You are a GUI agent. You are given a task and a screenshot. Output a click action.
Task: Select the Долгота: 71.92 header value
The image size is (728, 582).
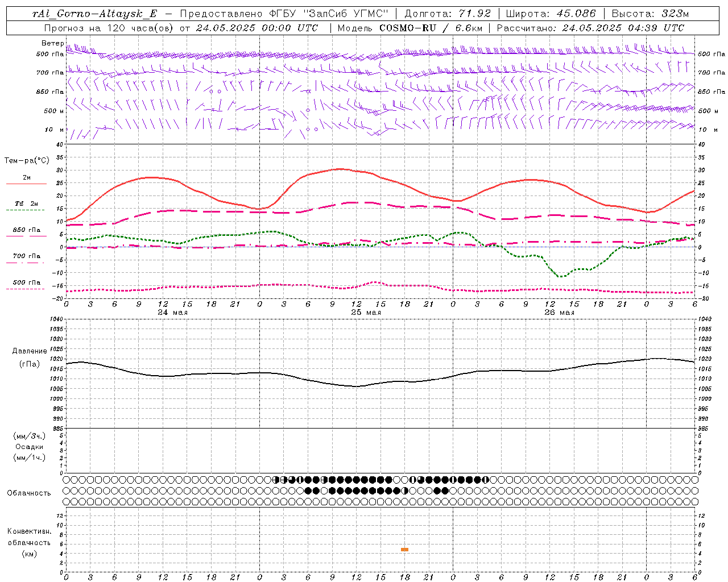(446, 14)
